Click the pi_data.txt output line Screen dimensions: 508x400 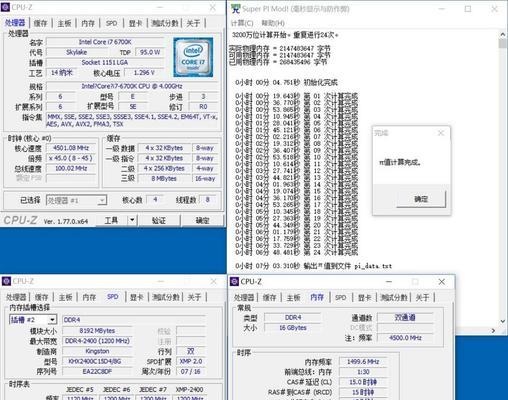pos(313,266)
